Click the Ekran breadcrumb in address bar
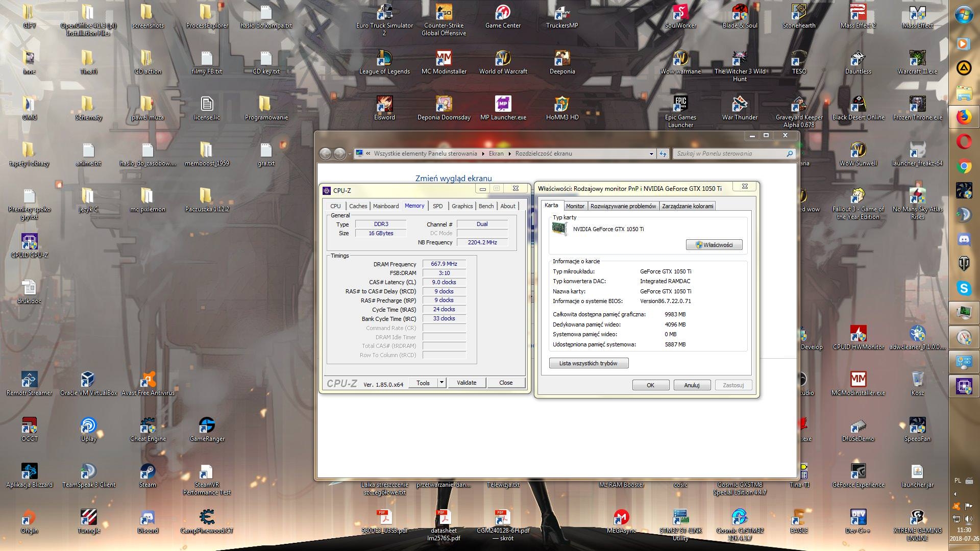Screen dimensions: 980x551 496,154
